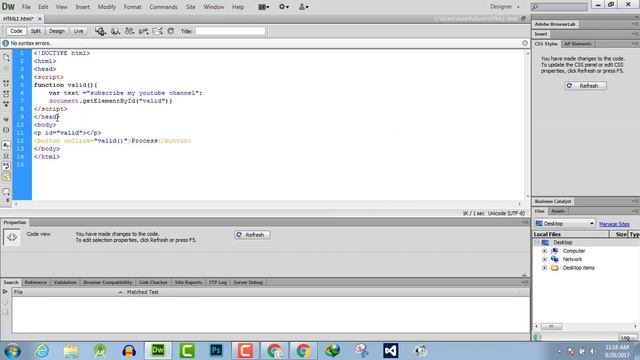Image resolution: width=640 pixels, height=360 pixels.
Task: Click Refresh button in Properties panel
Action: pos(252,235)
